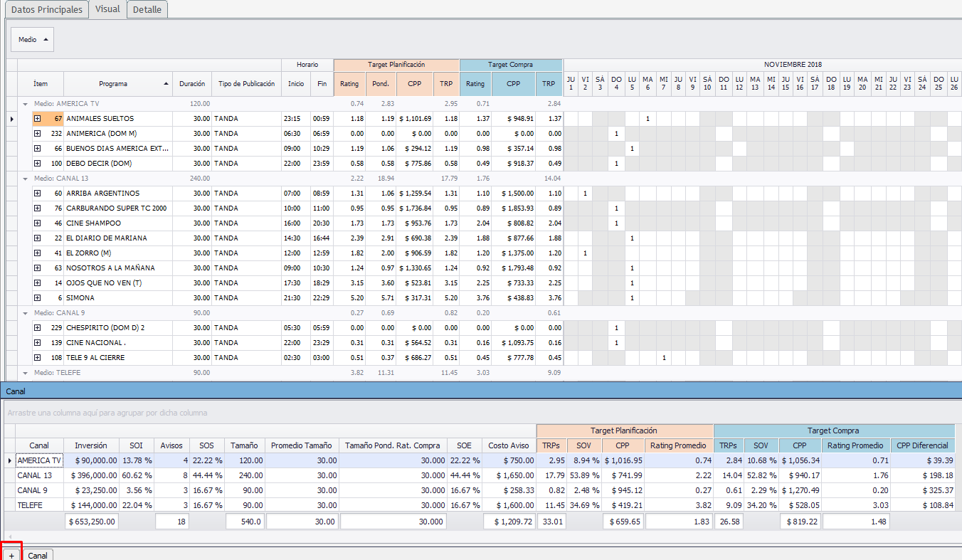The height and width of the screenshot is (560, 962).
Task: Collapse the Medio: AMERICA TV group
Action: [x=26, y=104]
